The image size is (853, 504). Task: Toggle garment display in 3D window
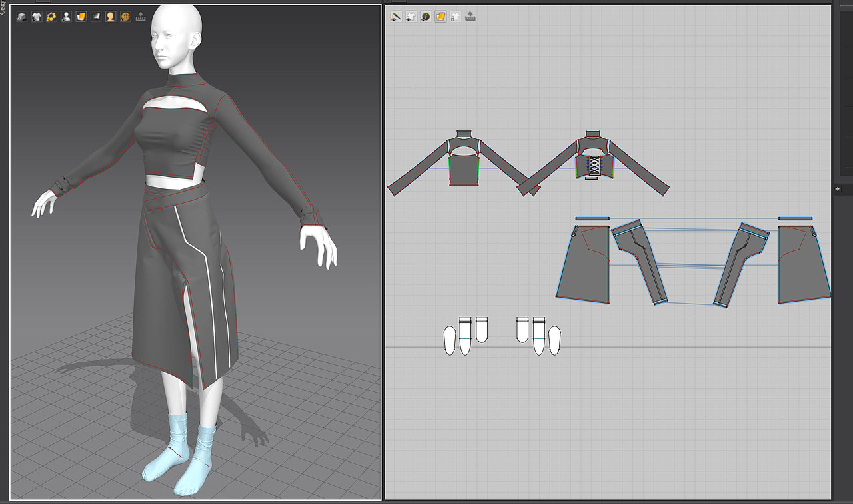click(37, 17)
